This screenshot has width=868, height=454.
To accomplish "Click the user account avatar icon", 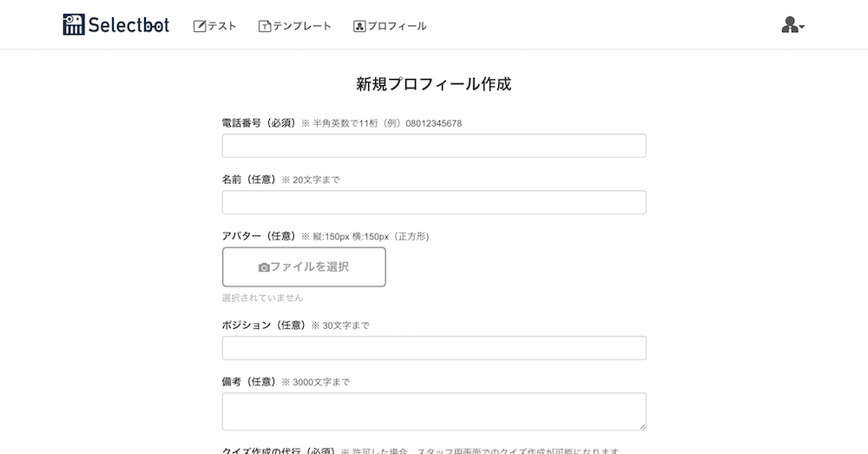I will (x=789, y=25).
